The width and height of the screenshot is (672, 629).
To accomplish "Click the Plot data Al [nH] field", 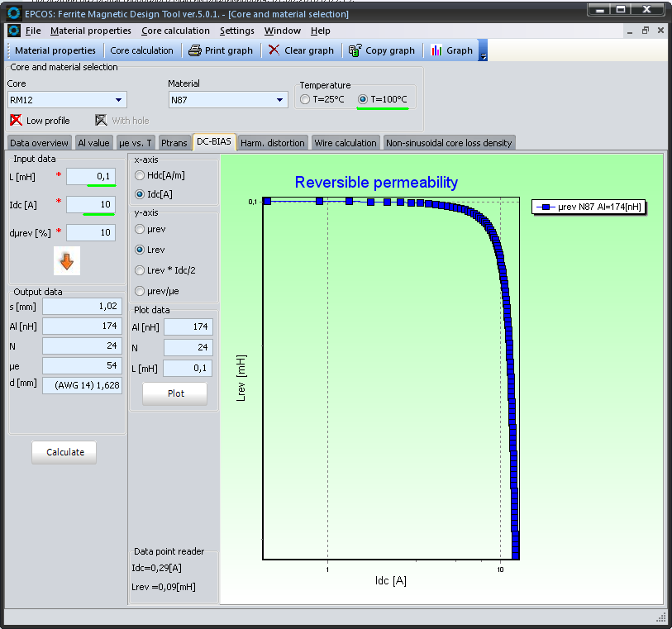I will click(x=188, y=327).
